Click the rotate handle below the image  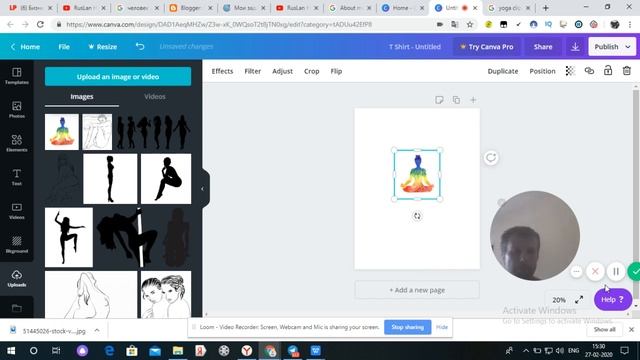point(417,216)
